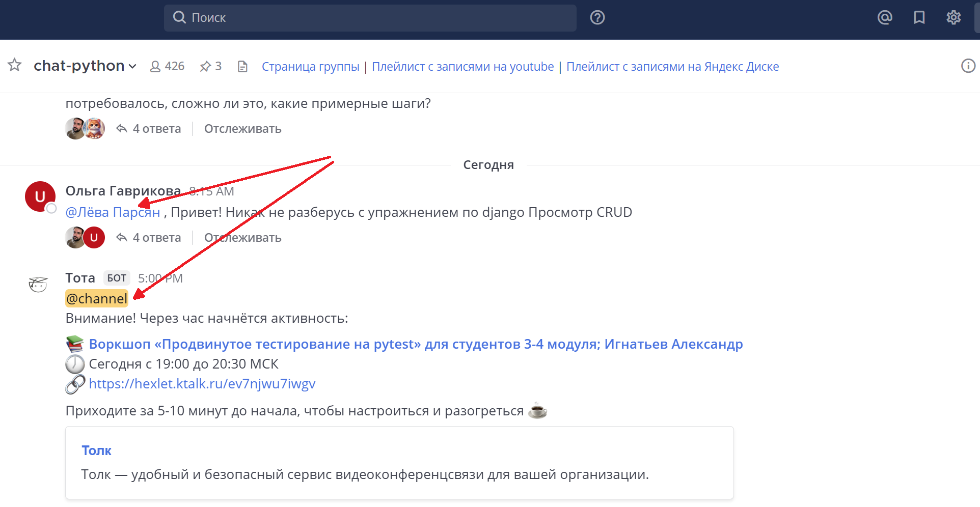Follow the thread under Ольга Гаврикова's message
Image resolution: width=980 pixels, height=507 pixels.
coord(242,238)
